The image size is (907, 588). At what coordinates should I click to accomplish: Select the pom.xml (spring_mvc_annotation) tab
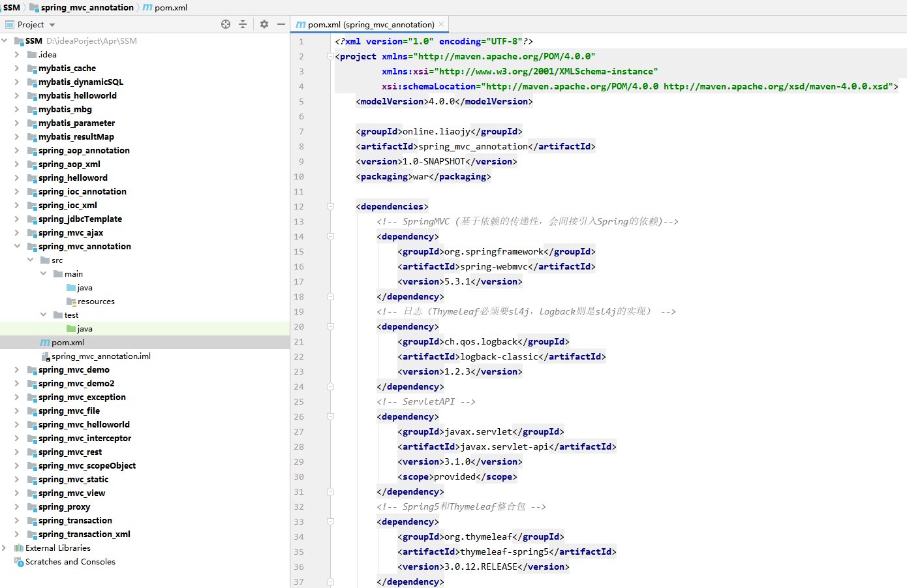(371, 25)
